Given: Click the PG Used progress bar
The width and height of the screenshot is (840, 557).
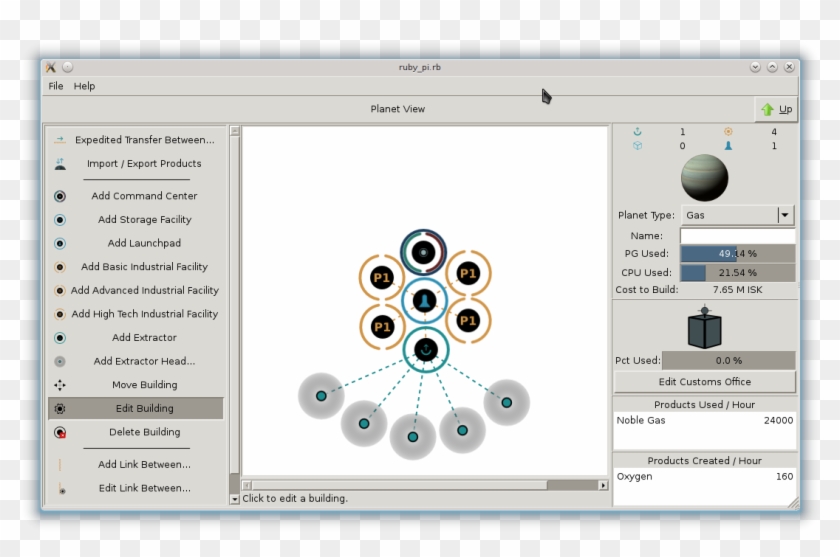Looking at the screenshot, I should [738, 254].
